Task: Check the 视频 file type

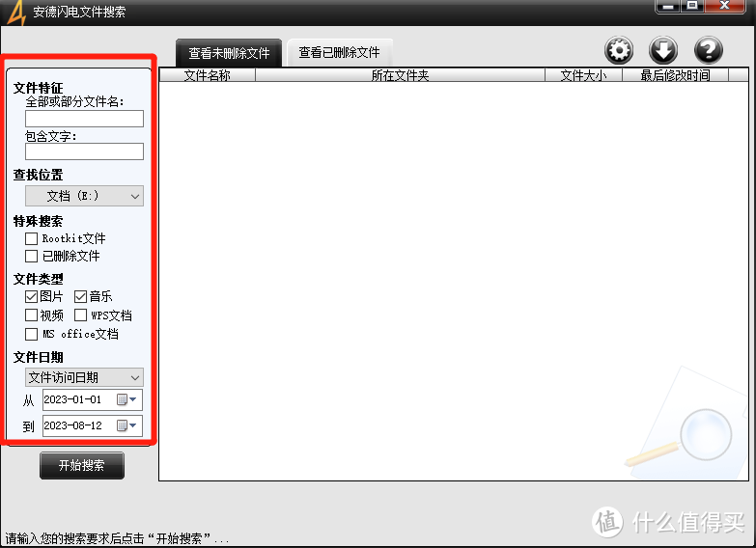Action: (31, 315)
